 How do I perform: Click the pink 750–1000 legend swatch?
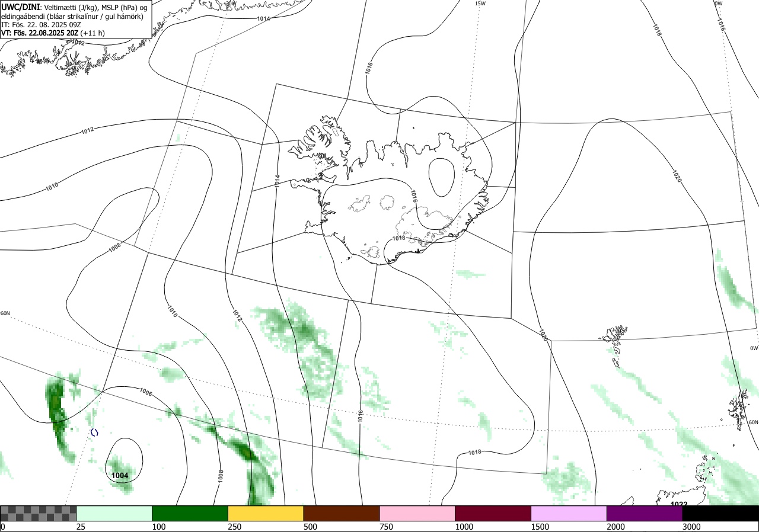pos(417,513)
